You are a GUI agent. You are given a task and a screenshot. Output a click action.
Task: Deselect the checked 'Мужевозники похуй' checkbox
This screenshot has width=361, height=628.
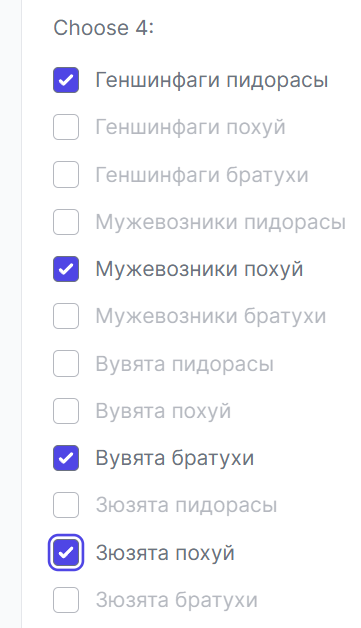66,269
